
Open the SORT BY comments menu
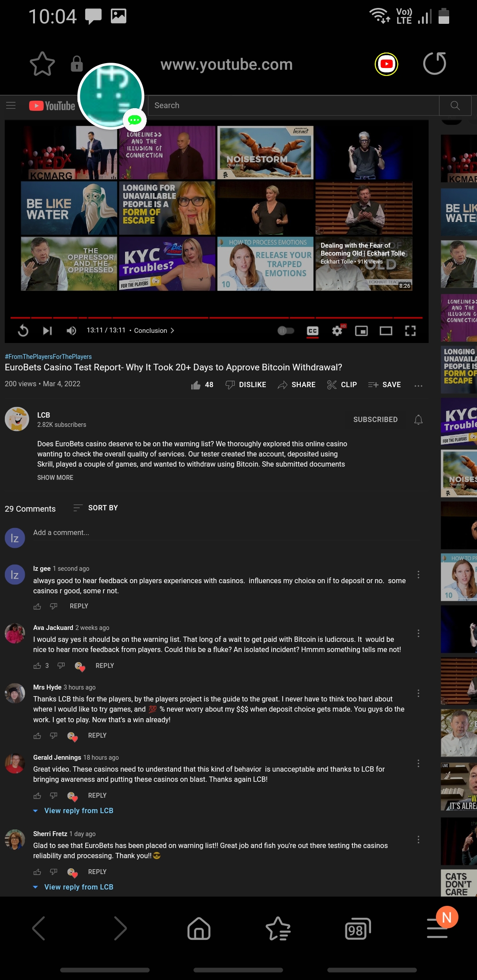coord(96,508)
